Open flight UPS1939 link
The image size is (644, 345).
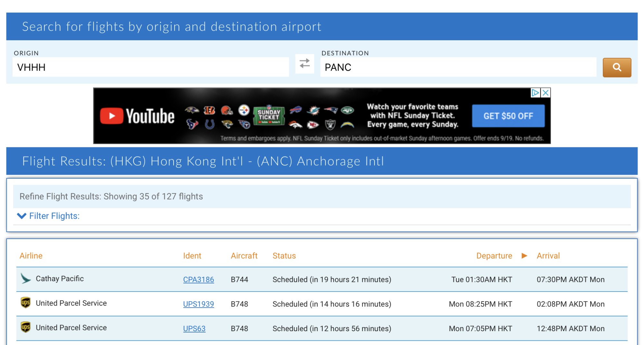[x=198, y=304]
